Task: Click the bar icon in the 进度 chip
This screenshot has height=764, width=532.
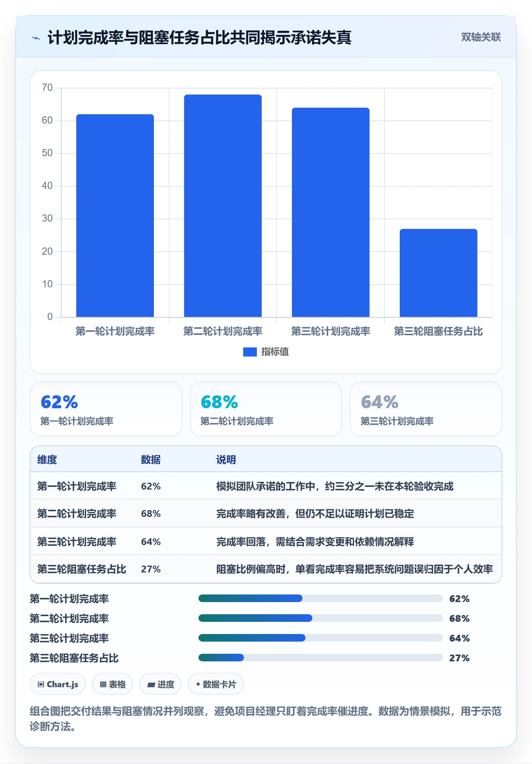Action: [x=151, y=685]
